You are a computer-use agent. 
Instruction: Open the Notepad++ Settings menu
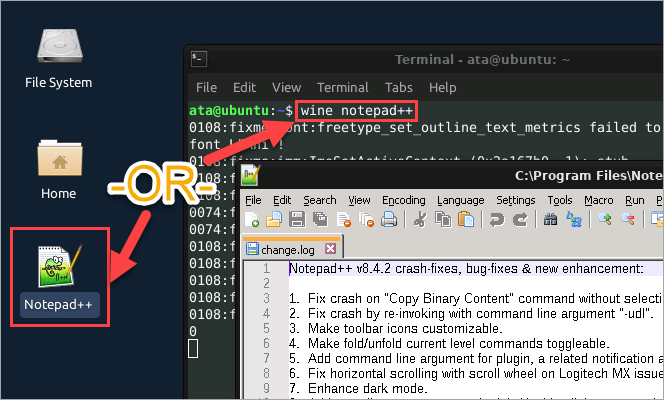[x=516, y=200]
